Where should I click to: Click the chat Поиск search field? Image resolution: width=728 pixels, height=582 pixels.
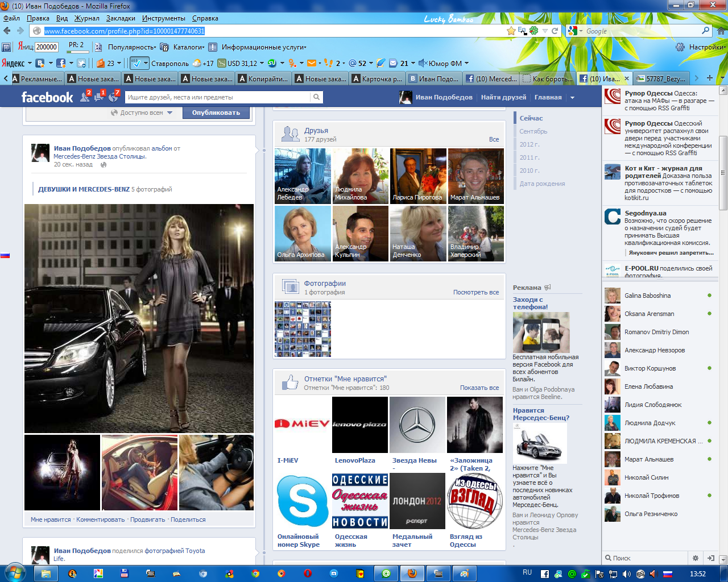(x=647, y=558)
